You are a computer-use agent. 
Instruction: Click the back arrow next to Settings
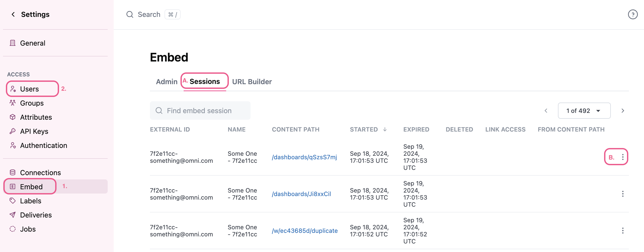[13, 14]
